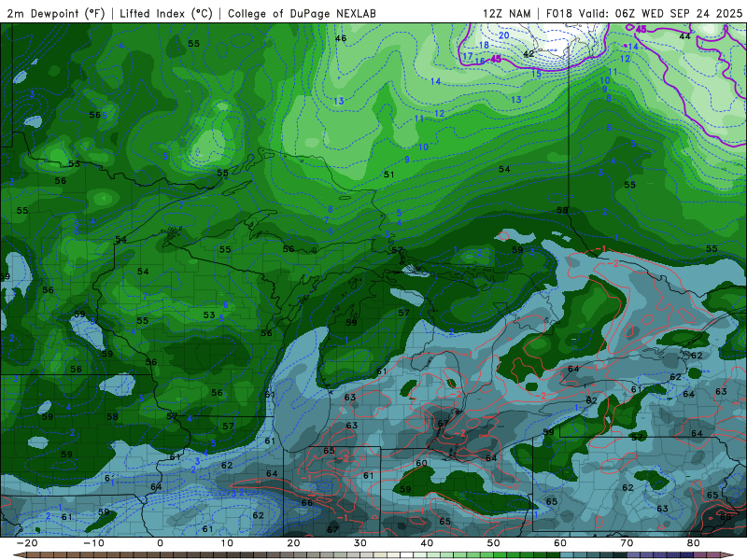Click the 70 label on the color scale
Screen dimensions: 747x560
point(627,543)
